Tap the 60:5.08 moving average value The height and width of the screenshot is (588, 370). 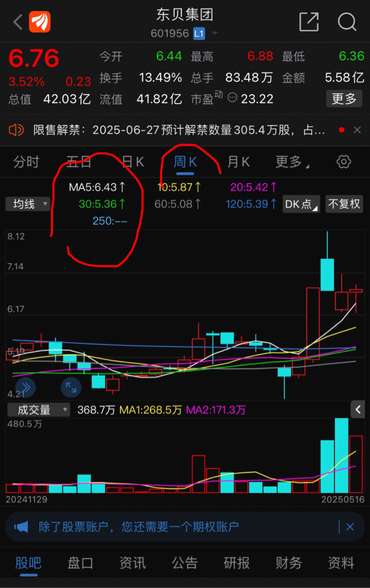point(177,204)
